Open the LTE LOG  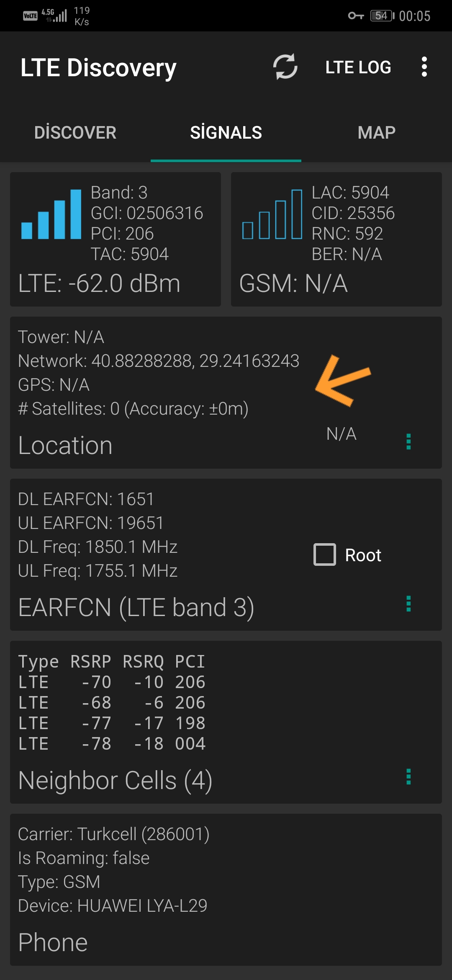[x=358, y=67]
